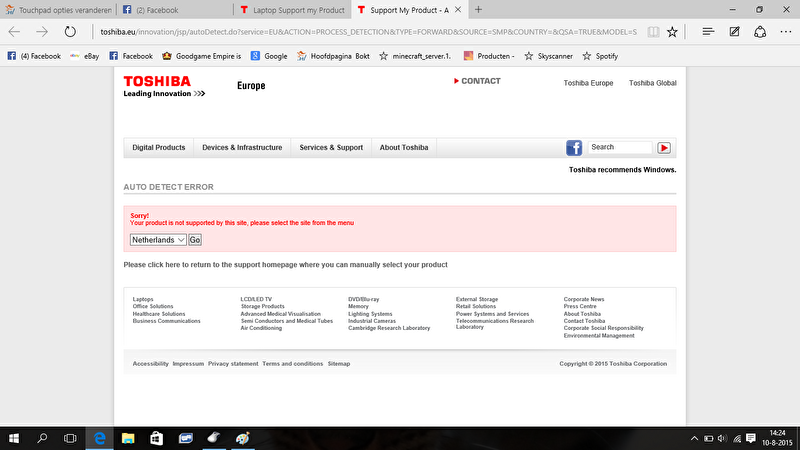This screenshot has width=800, height=450.
Task: Expand the Netherlands country dropdown
Action: coord(158,240)
